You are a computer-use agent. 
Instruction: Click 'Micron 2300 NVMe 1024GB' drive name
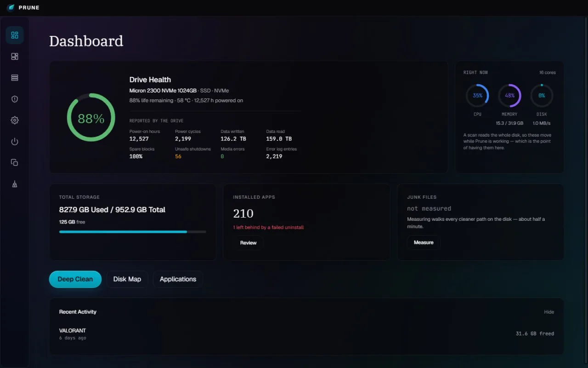pos(163,91)
